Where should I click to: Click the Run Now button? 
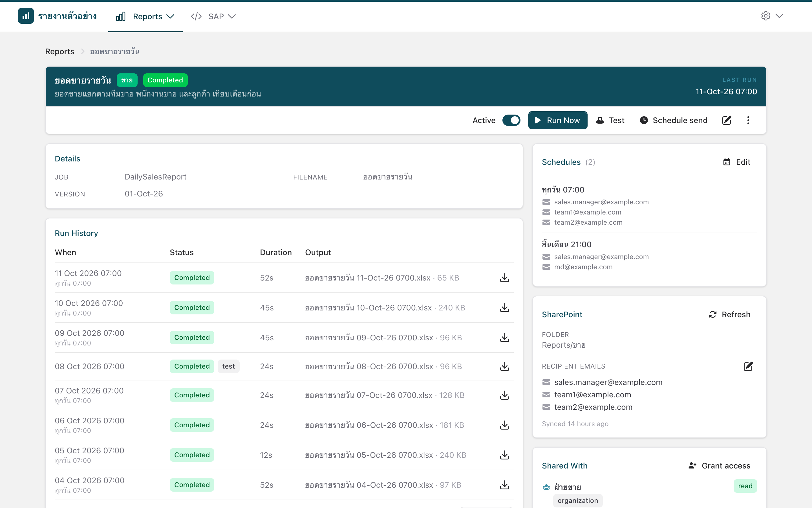558,120
